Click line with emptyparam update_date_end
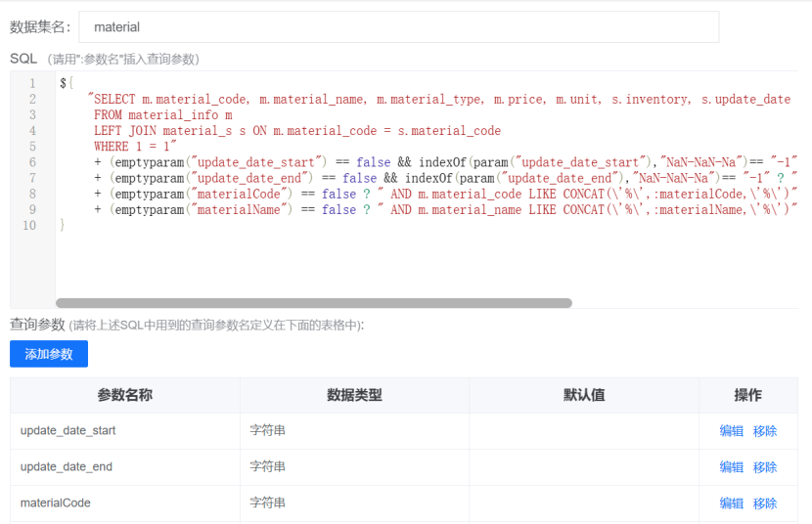 click(x=445, y=178)
